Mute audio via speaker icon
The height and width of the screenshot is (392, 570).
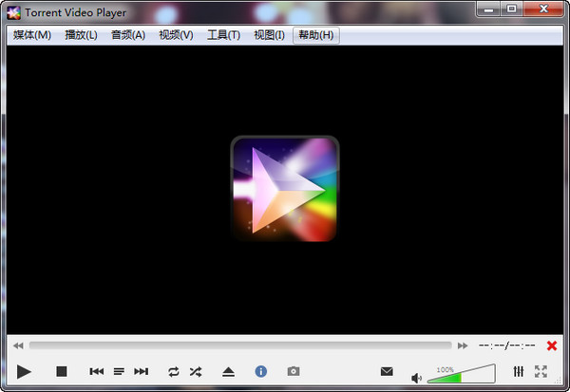pyautogui.click(x=415, y=377)
